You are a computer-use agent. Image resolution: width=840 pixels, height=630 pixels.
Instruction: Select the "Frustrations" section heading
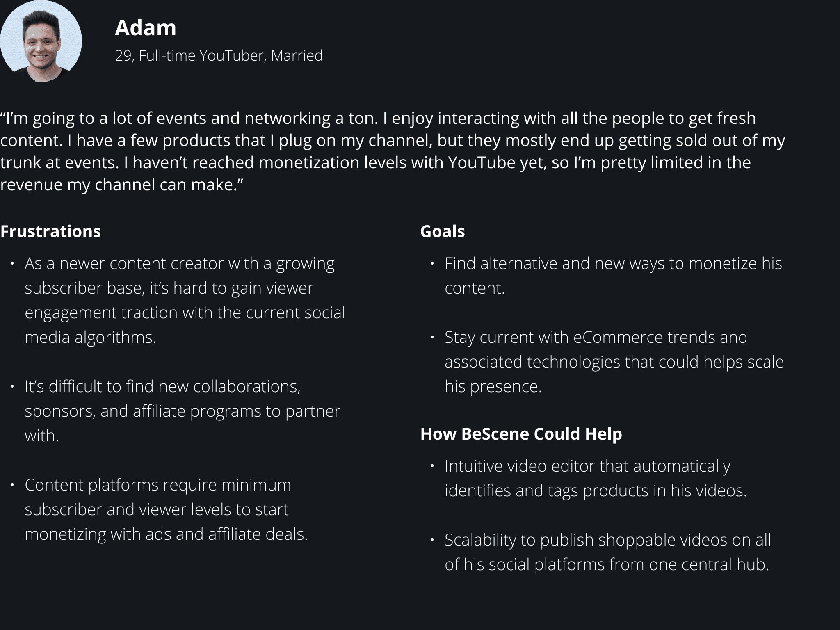point(50,231)
